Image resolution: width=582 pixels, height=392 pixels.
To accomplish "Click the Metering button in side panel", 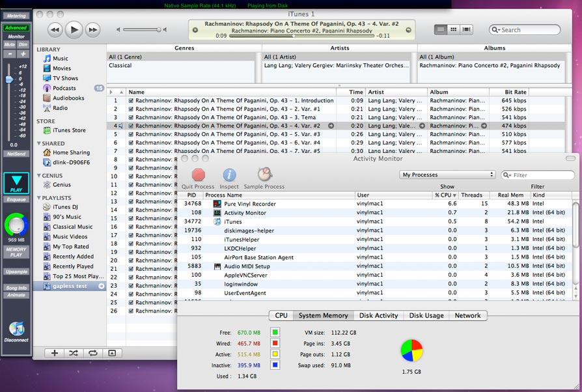I will (x=16, y=16).
